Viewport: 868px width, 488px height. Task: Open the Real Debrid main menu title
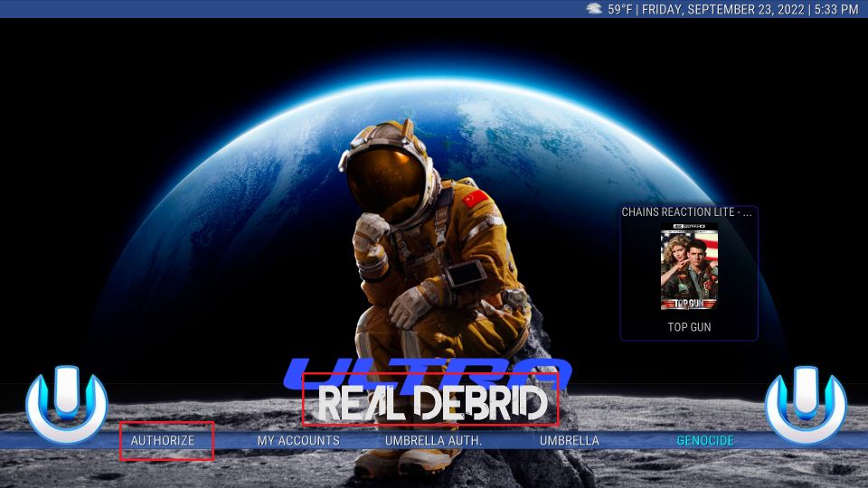tap(432, 403)
